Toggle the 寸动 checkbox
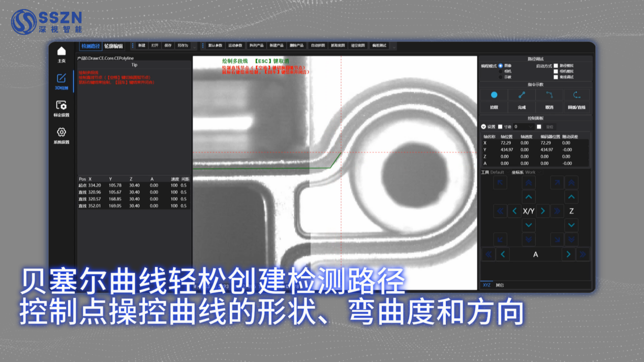This screenshot has height=362, width=644. pos(500,127)
